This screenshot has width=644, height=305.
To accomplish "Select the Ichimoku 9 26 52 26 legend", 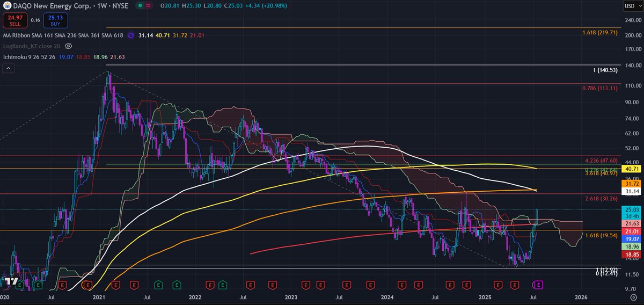I will (x=30, y=56).
